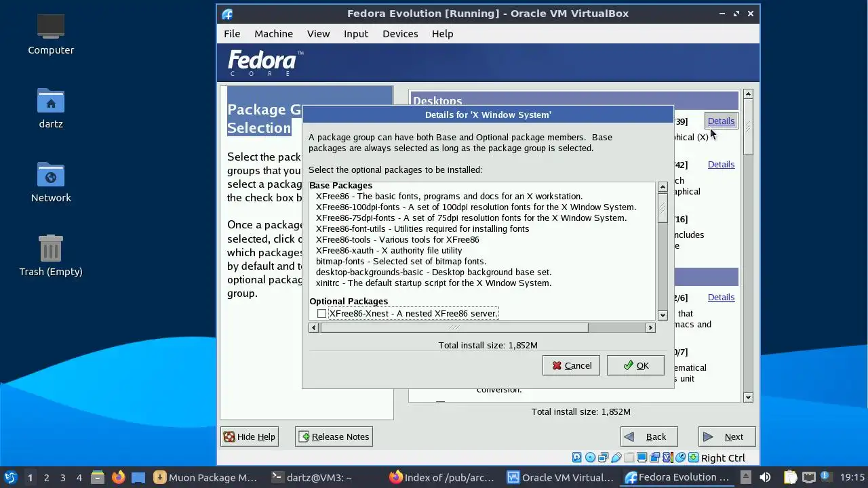The height and width of the screenshot is (488, 868).
Task: Click the Hide Help button
Action: tap(249, 436)
